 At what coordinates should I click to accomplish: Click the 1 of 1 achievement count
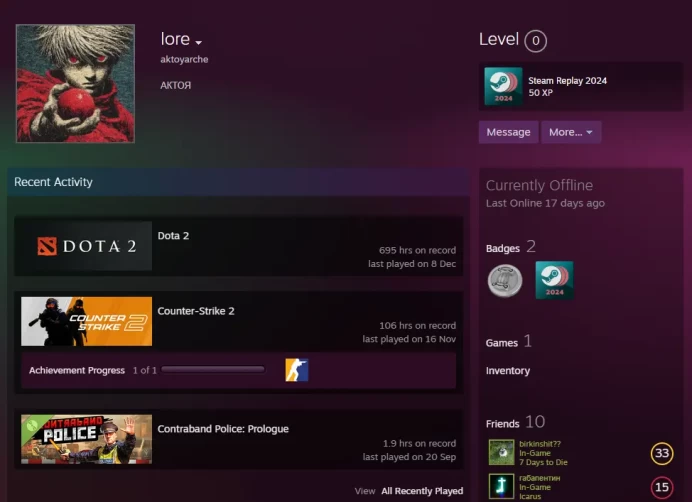click(x=144, y=370)
